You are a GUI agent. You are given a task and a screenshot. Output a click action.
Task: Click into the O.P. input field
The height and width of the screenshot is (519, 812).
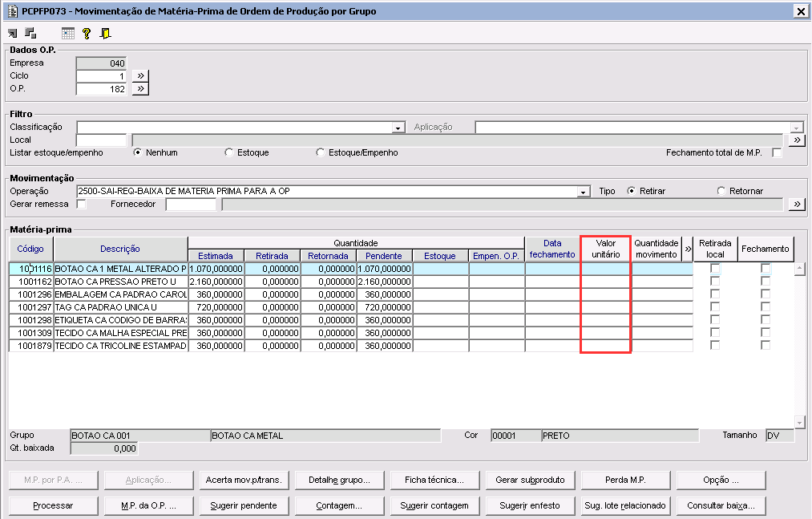[102, 89]
